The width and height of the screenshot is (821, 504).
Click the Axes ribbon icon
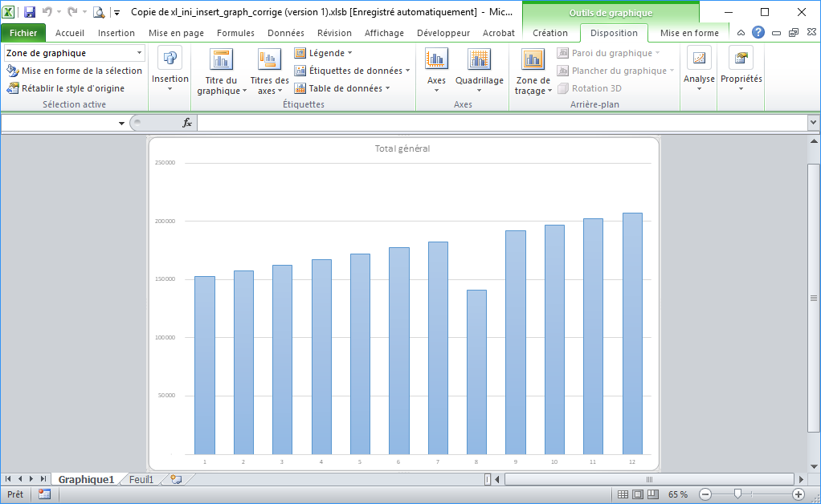pos(436,60)
